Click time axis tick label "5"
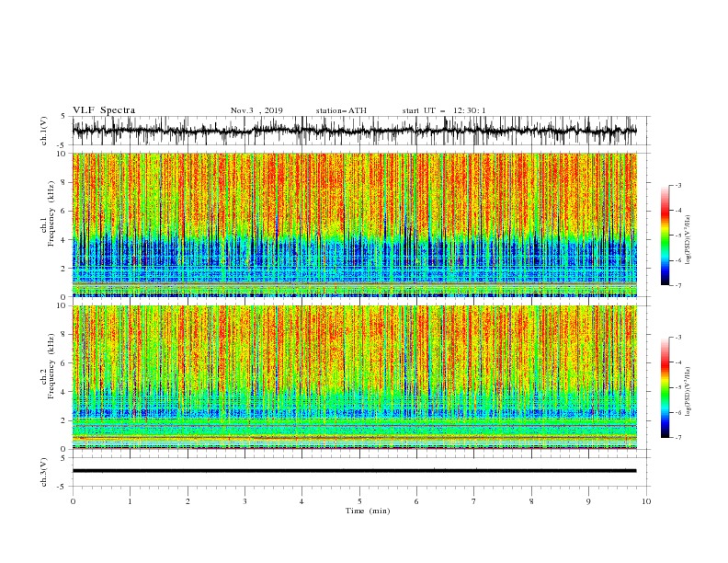Image resolution: width=728 pixels, height=563 pixels. [359, 501]
